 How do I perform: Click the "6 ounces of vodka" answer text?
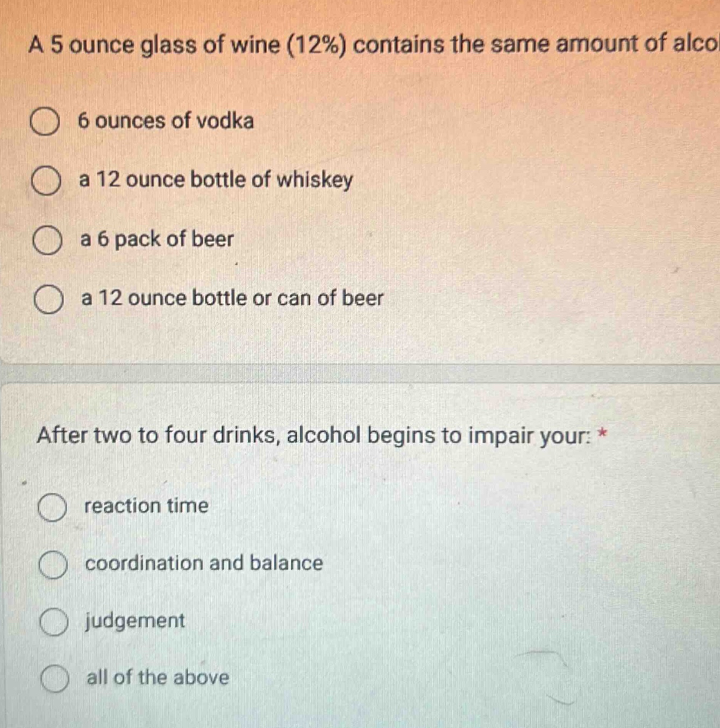(x=165, y=122)
